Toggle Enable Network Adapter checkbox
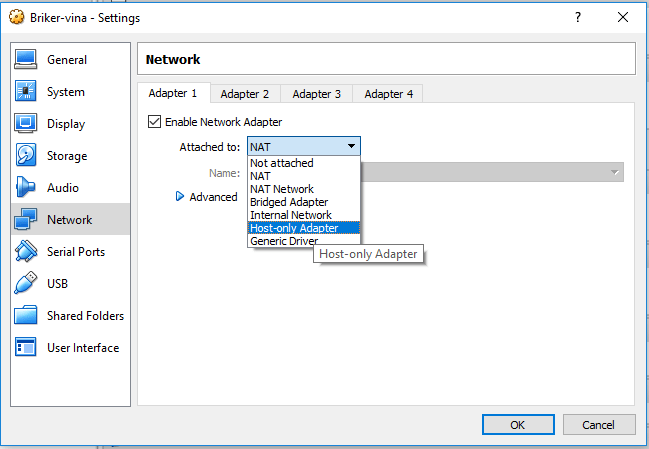Screen dimensions: 649x449 [154, 122]
